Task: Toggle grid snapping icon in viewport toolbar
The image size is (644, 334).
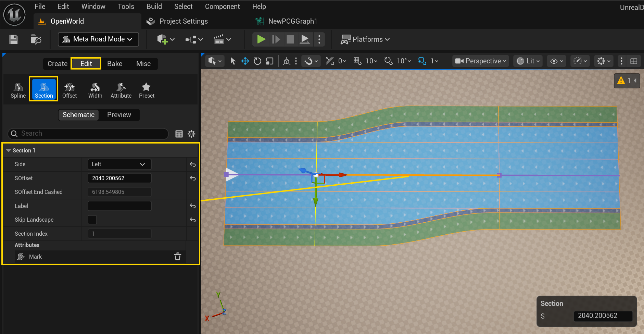Action: click(357, 61)
